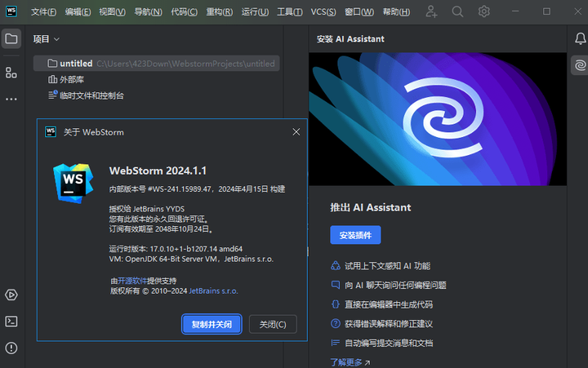Click the 关闭(C) button
The height and width of the screenshot is (368, 588).
click(x=273, y=324)
